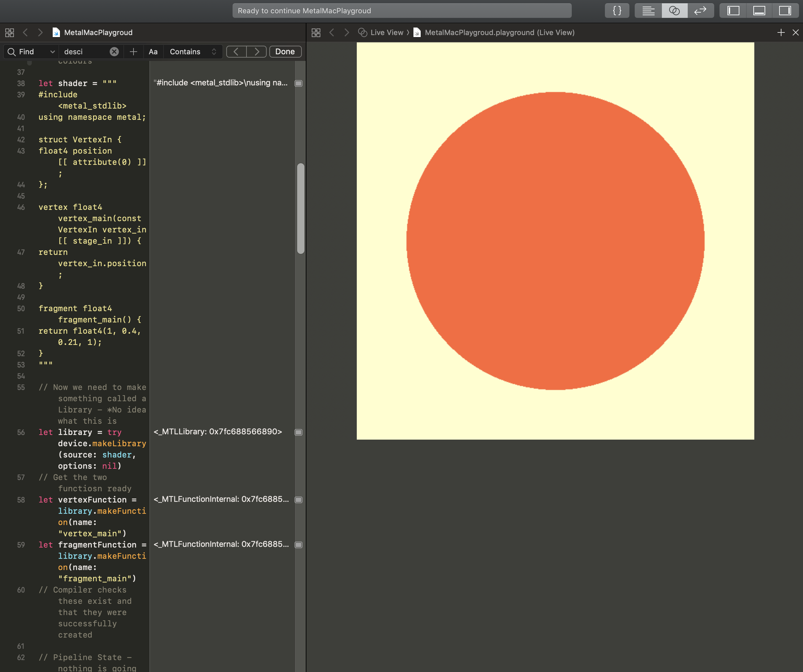803x672 pixels.
Task: Go back in left editor history
Action: [x=25, y=32]
